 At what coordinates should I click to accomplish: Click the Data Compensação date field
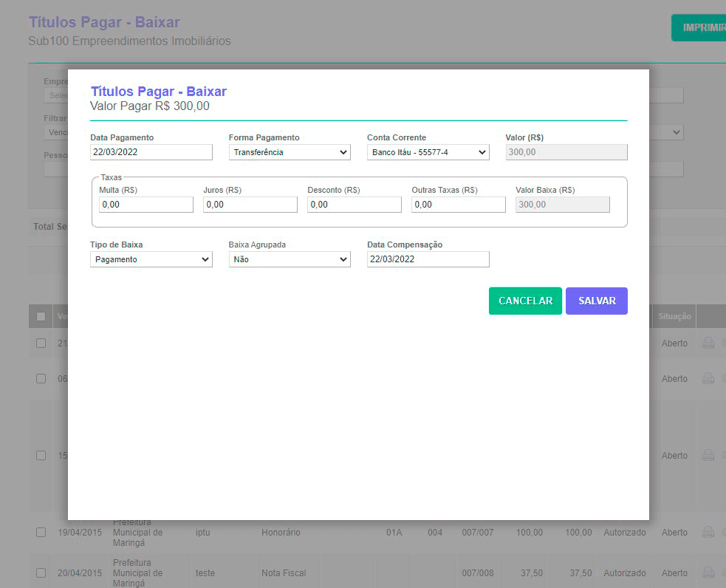[x=428, y=259]
